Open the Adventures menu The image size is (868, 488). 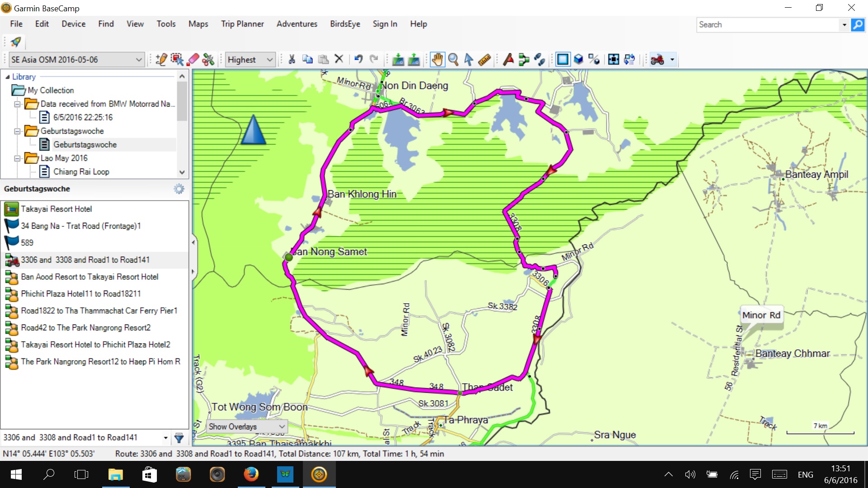pyautogui.click(x=297, y=24)
